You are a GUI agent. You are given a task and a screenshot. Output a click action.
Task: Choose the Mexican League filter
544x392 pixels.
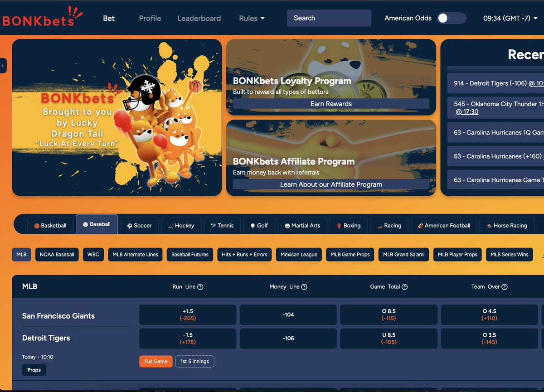coord(299,254)
